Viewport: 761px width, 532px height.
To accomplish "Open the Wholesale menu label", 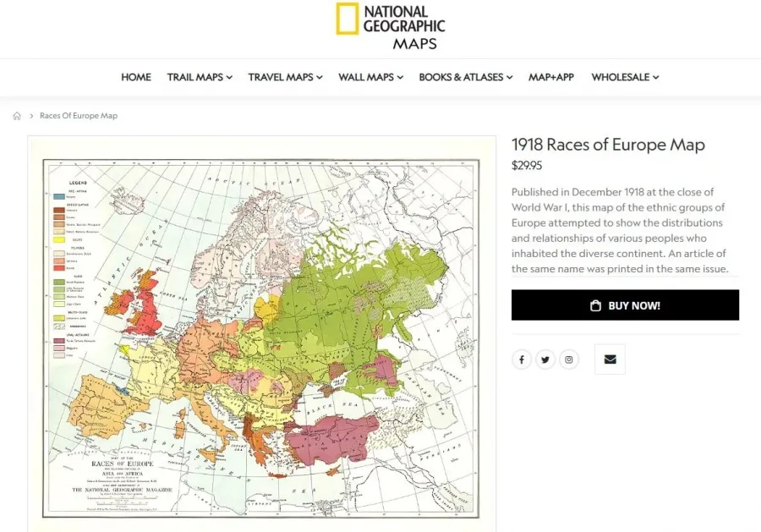I will click(621, 77).
